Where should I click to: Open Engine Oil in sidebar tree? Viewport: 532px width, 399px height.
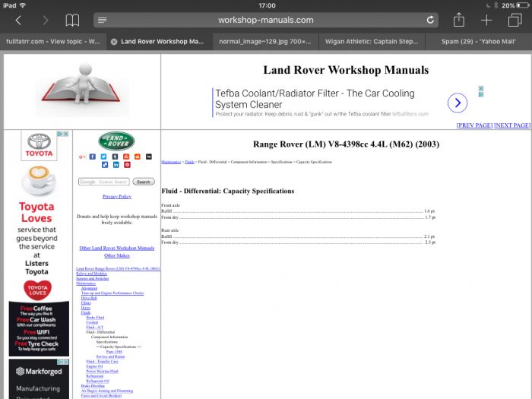[x=94, y=366]
